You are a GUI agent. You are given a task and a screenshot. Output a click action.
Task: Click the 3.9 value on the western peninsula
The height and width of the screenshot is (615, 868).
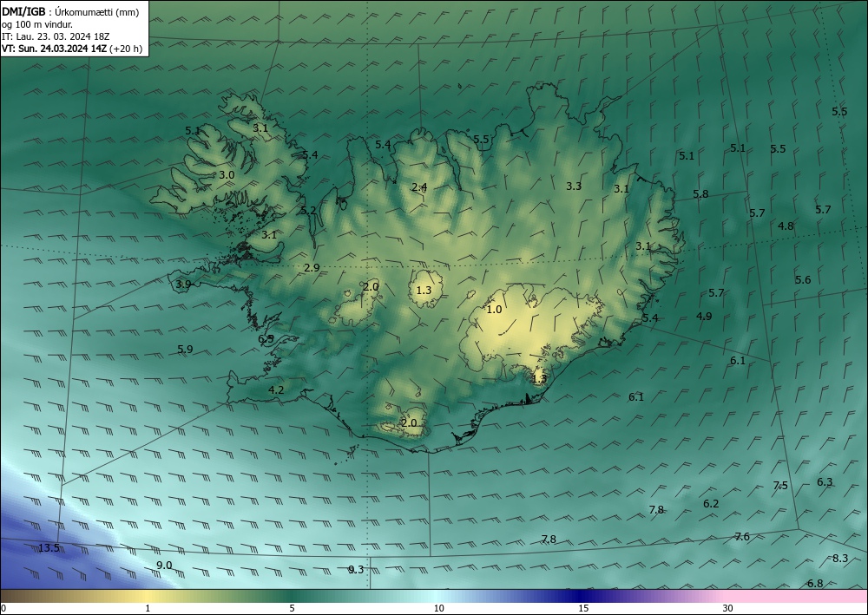coord(183,284)
